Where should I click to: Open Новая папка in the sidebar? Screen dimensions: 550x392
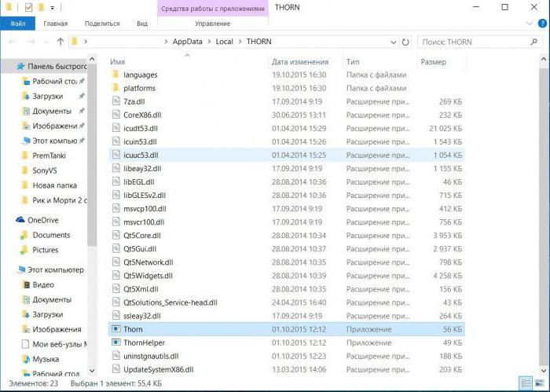(x=49, y=185)
